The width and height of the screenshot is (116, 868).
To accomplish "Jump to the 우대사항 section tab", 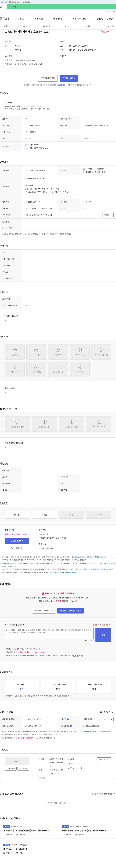I will coord(46,26).
